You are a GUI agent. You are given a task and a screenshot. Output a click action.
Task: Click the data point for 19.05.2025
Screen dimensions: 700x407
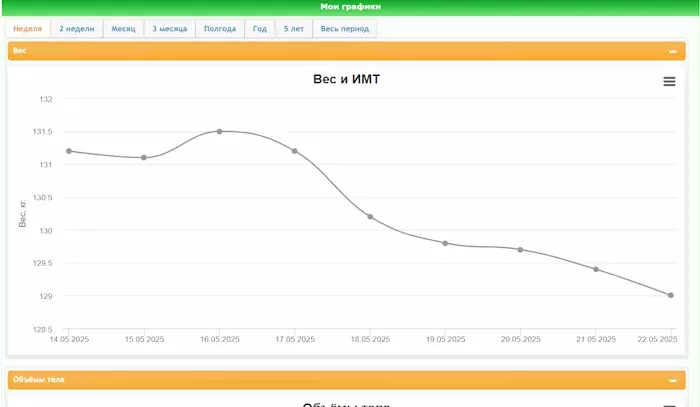[445, 243]
